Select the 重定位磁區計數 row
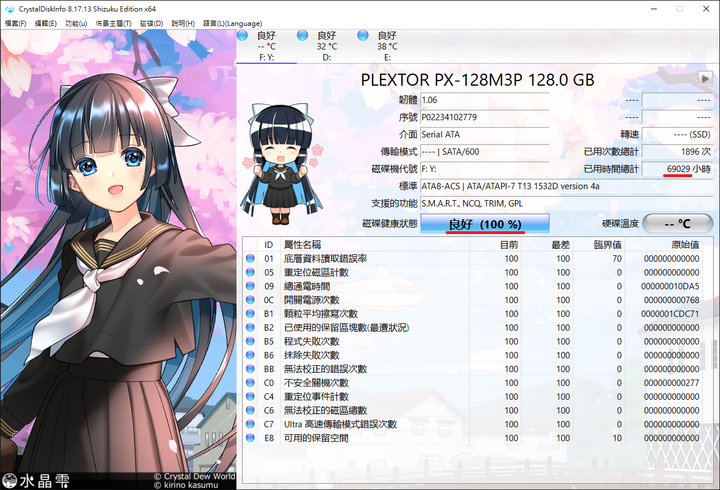Screen dimensions: 720x490 [473, 272]
